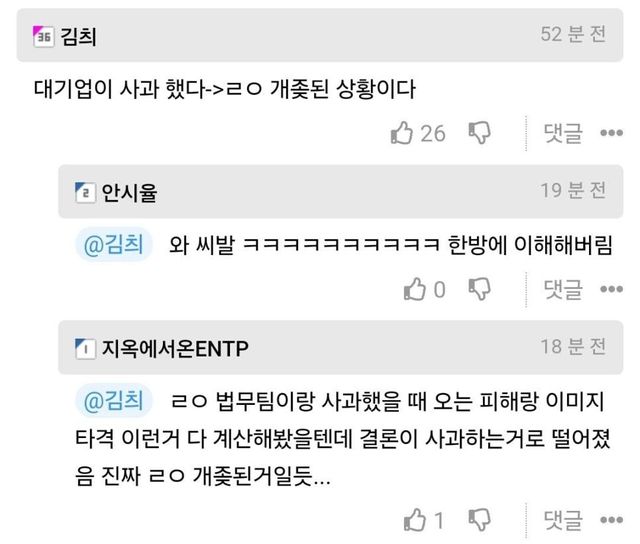Reply to 김치 via 댓글 button

pyautogui.click(x=563, y=133)
